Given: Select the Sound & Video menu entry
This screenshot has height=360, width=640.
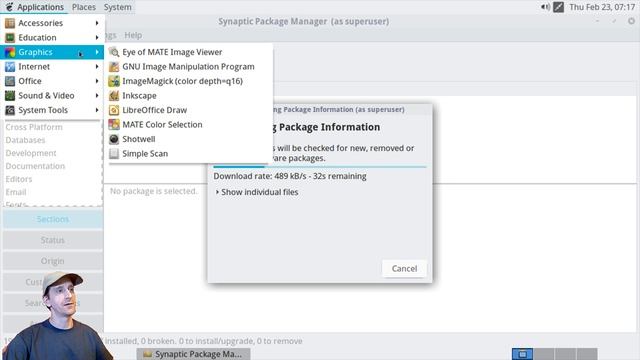Looking at the screenshot, I should point(52,96).
